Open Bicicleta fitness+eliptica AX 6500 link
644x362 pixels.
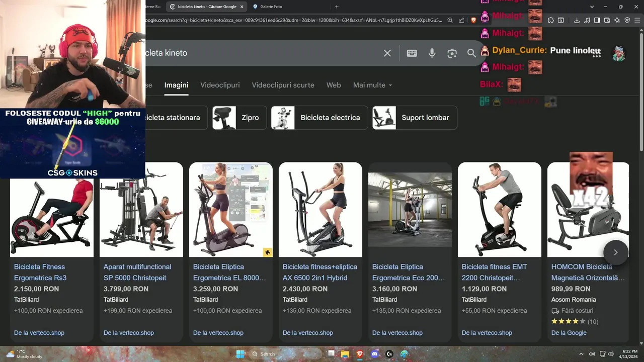tap(320, 272)
